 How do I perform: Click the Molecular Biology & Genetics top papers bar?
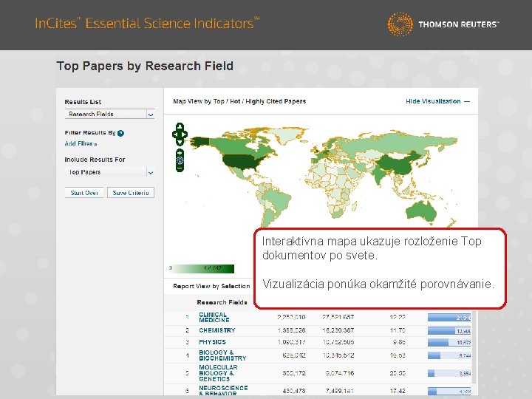coord(449,373)
